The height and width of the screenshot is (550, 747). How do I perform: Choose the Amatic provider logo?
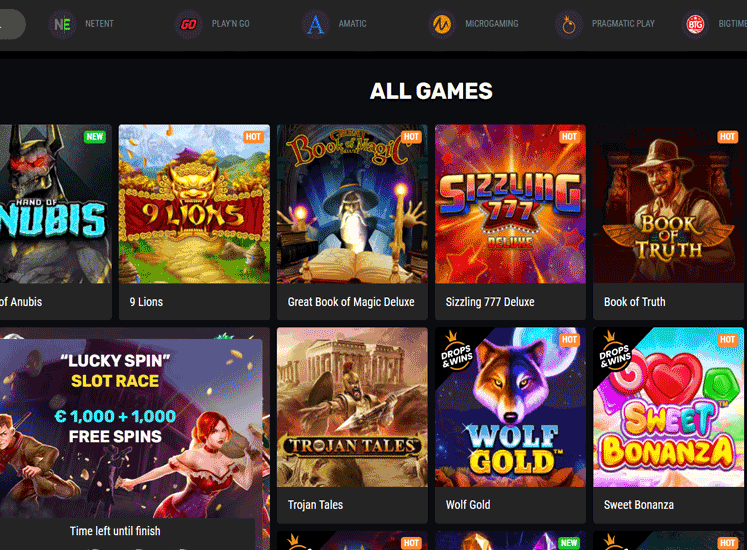tap(315, 24)
